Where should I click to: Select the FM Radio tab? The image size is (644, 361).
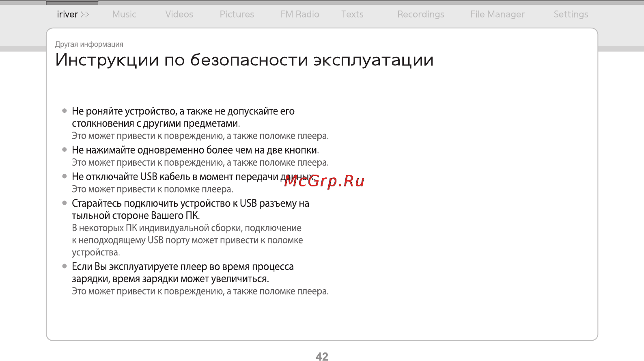[300, 14]
